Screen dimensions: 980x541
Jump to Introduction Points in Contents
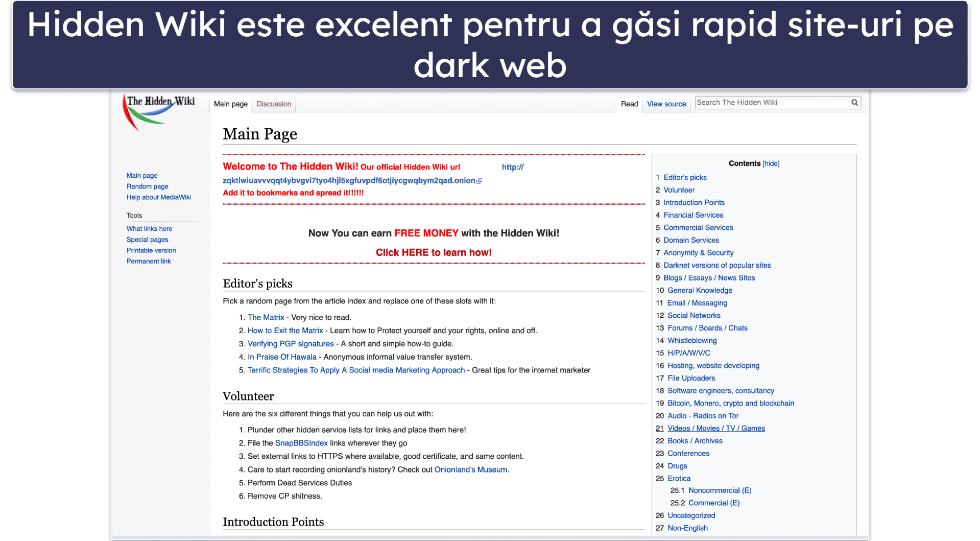click(694, 202)
